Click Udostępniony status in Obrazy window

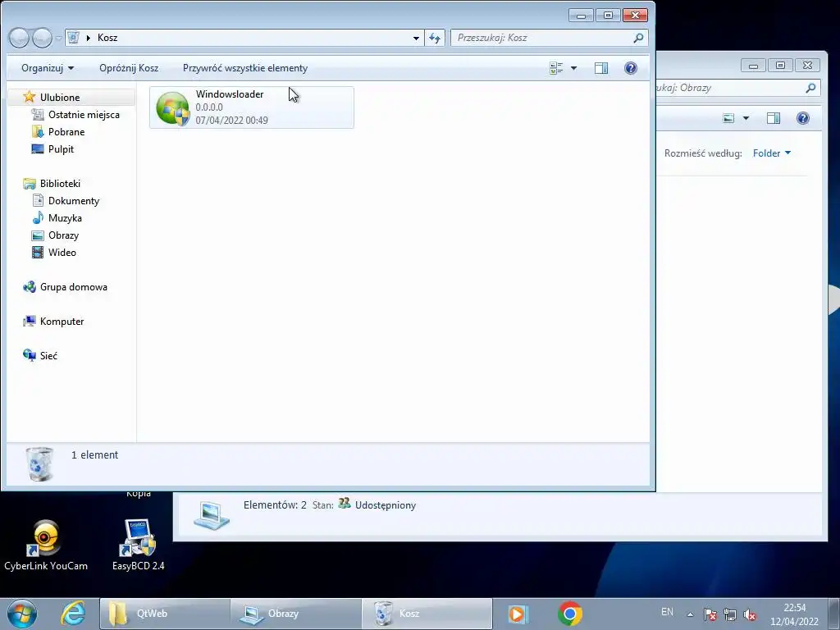(386, 505)
